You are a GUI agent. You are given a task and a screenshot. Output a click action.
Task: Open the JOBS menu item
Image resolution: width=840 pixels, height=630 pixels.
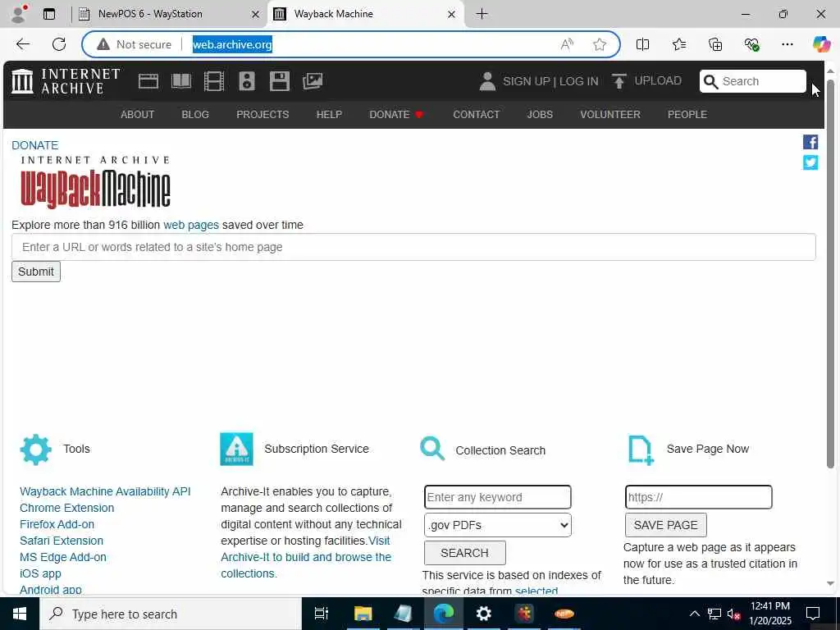point(540,115)
